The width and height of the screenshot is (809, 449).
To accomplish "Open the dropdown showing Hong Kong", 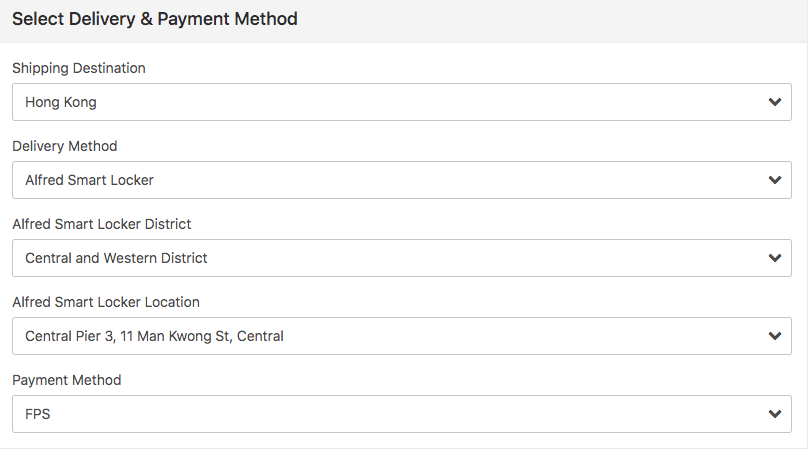I will (x=400, y=102).
